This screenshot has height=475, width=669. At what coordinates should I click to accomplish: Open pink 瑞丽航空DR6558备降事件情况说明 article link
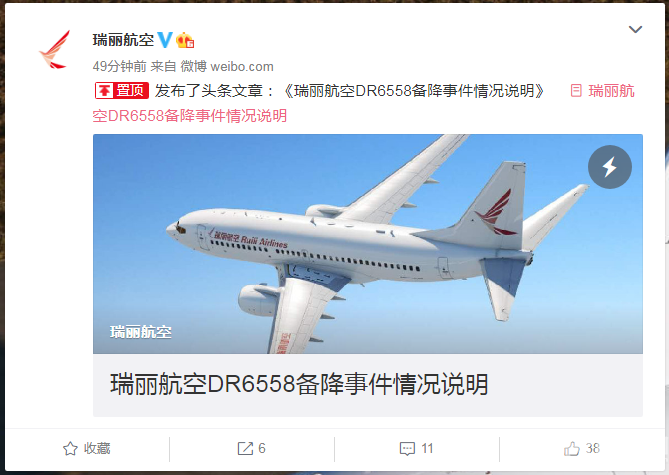(x=363, y=103)
